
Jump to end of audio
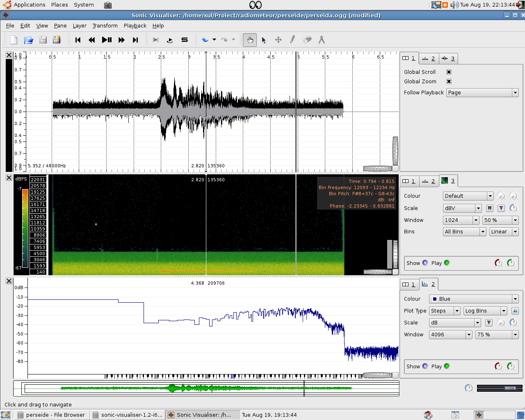click(x=135, y=40)
